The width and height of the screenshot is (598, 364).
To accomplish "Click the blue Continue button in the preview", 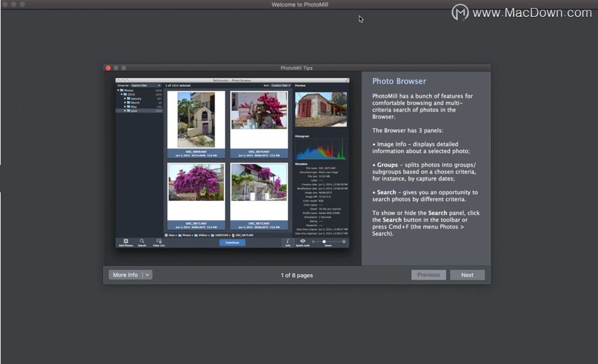I will (232, 242).
